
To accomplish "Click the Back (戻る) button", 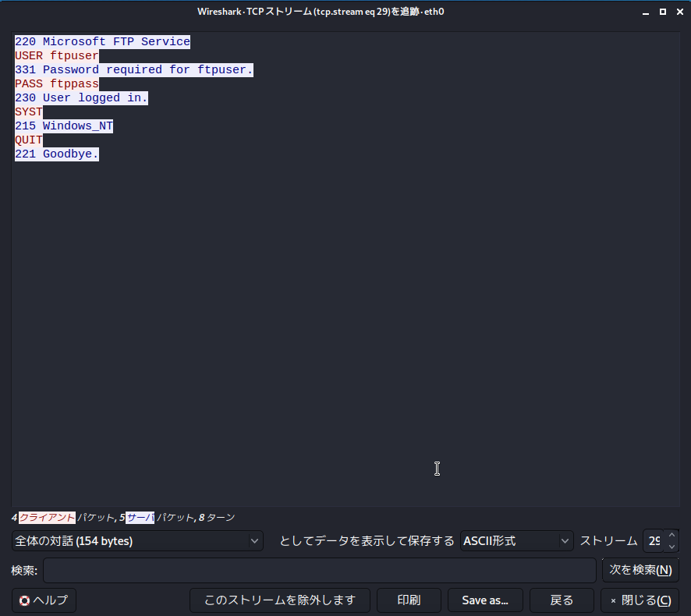I will (562, 600).
